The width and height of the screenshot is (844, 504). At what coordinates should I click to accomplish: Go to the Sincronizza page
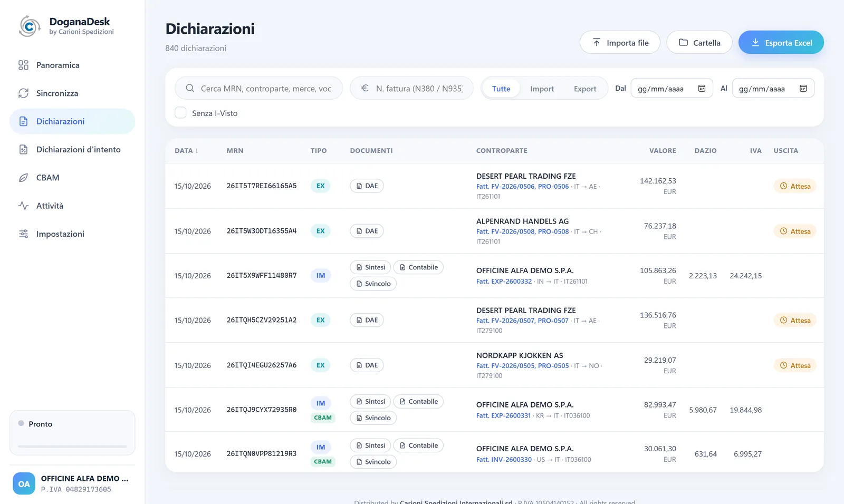[72, 93]
